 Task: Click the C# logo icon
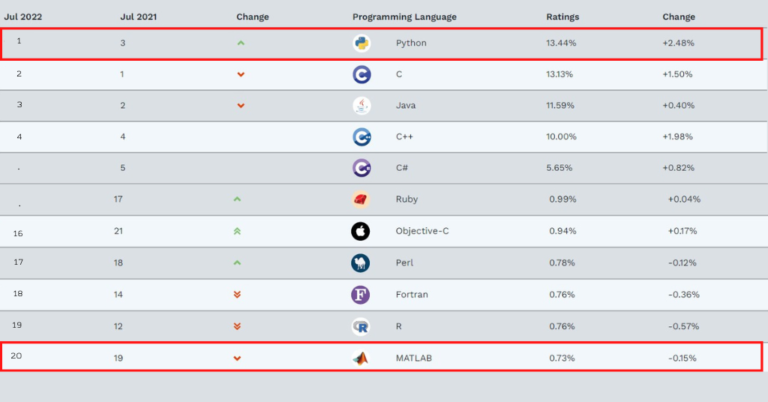(362, 167)
